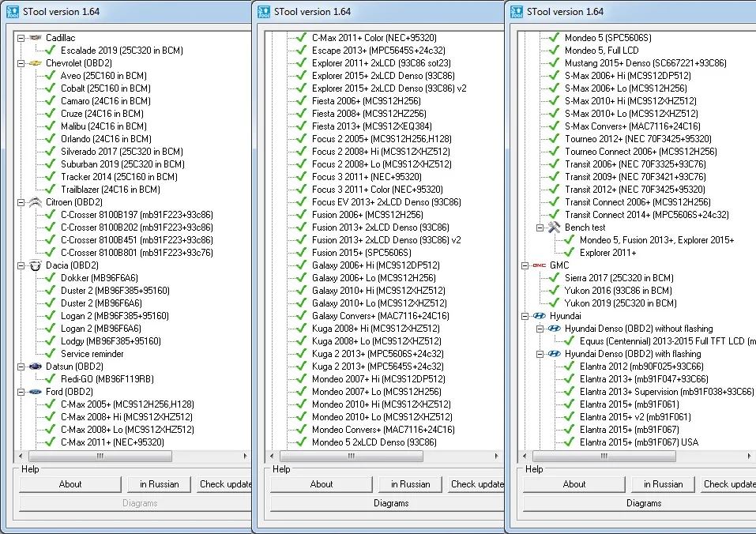Collapse the Chevrolet (OBD2) tree node
The height and width of the screenshot is (534, 756).
click(x=21, y=63)
